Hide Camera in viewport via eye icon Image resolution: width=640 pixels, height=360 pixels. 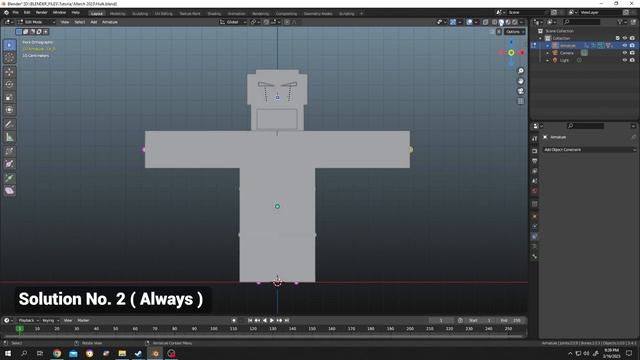pos(624,53)
